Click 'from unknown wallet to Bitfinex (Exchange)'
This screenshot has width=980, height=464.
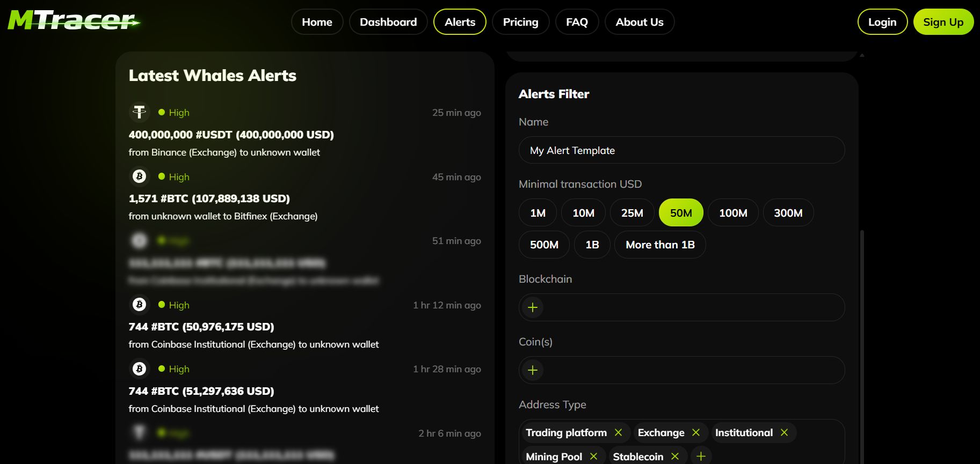[x=223, y=216]
